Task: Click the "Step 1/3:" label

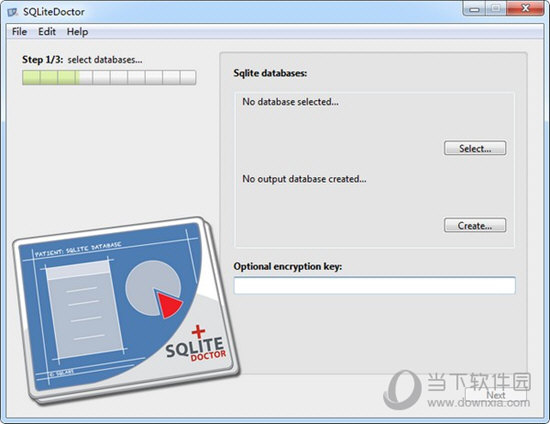Action: coord(42,60)
